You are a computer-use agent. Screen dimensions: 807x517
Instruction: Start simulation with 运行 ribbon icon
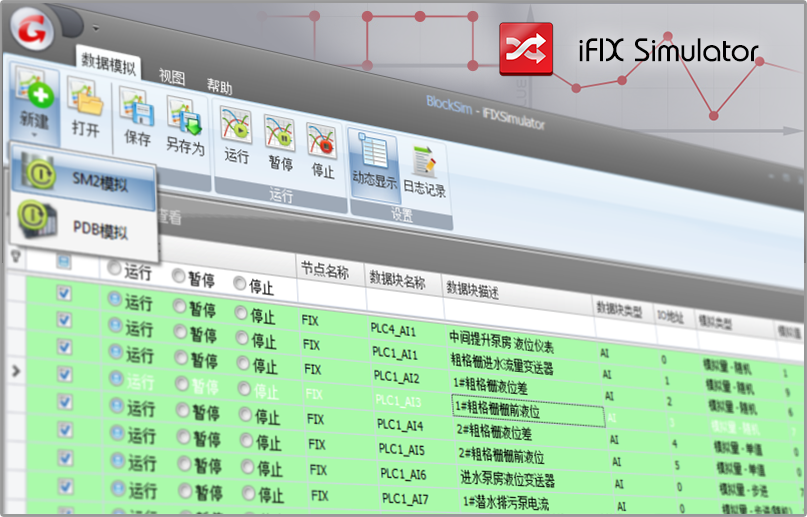tap(236, 125)
